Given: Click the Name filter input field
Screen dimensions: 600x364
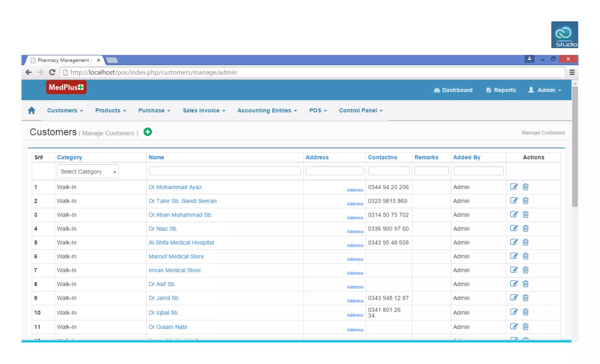Looking at the screenshot, I should click(x=225, y=171).
